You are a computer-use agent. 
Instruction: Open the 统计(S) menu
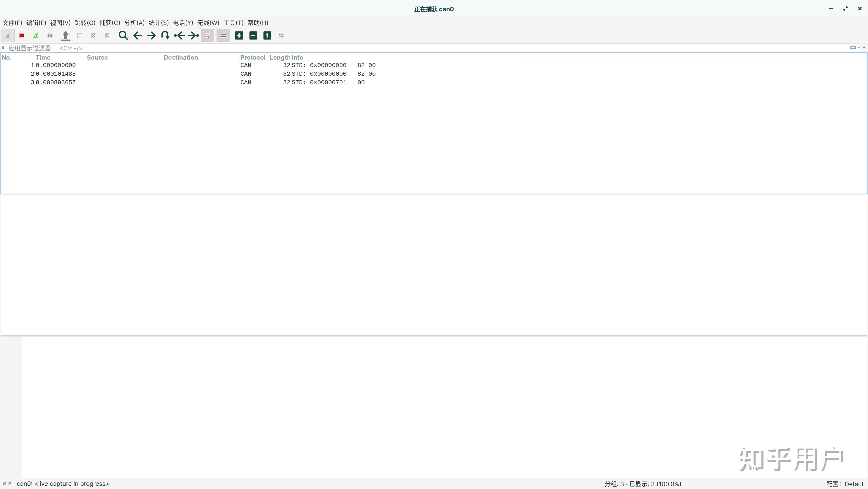point(158,23)
